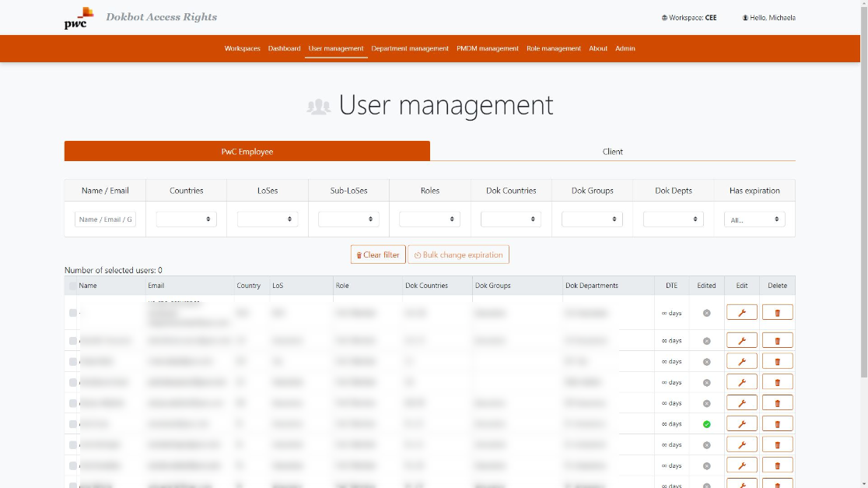Open edit wrench in the green-check row
This screenshot has width=868, height=488.
click(742, 423)
